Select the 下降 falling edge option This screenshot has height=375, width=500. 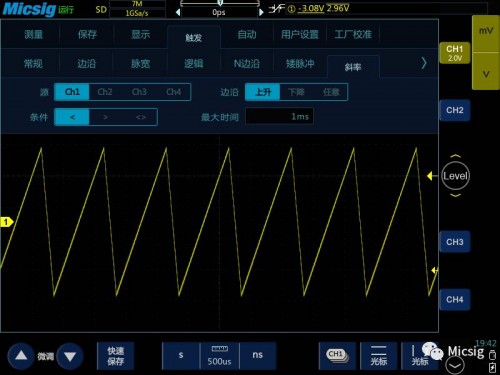click(296, 92)
